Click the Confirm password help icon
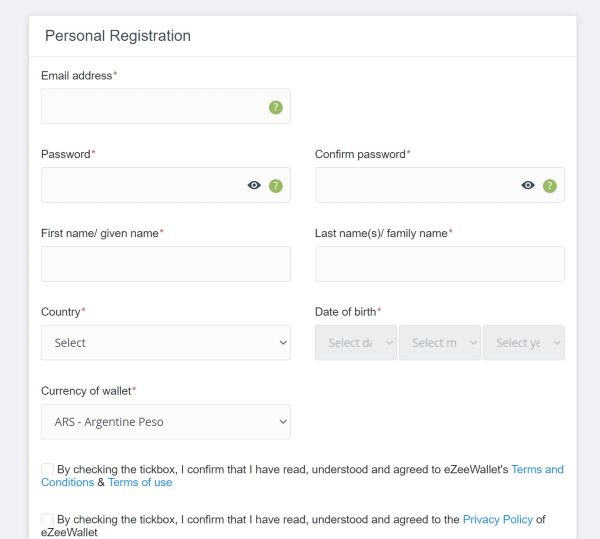The image size is (600, 539). point(549,186)
